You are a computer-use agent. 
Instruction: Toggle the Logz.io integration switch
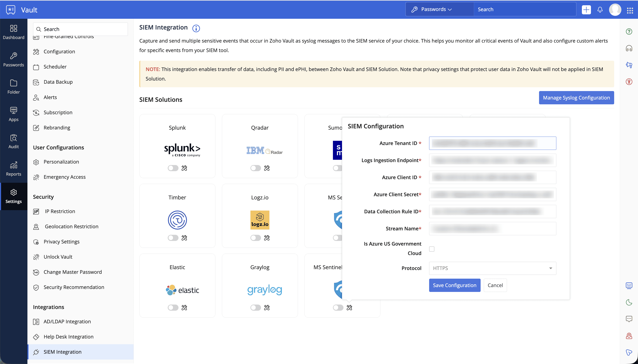255,238
